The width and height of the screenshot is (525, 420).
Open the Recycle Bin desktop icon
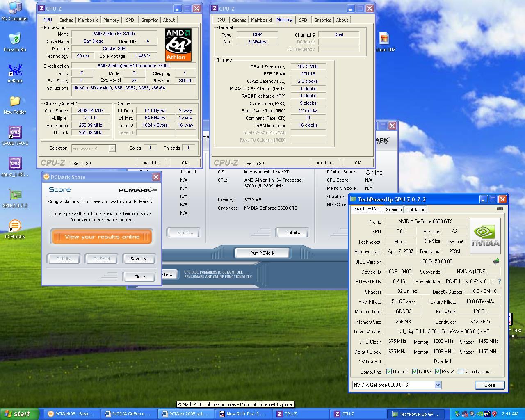coord(15,43)
